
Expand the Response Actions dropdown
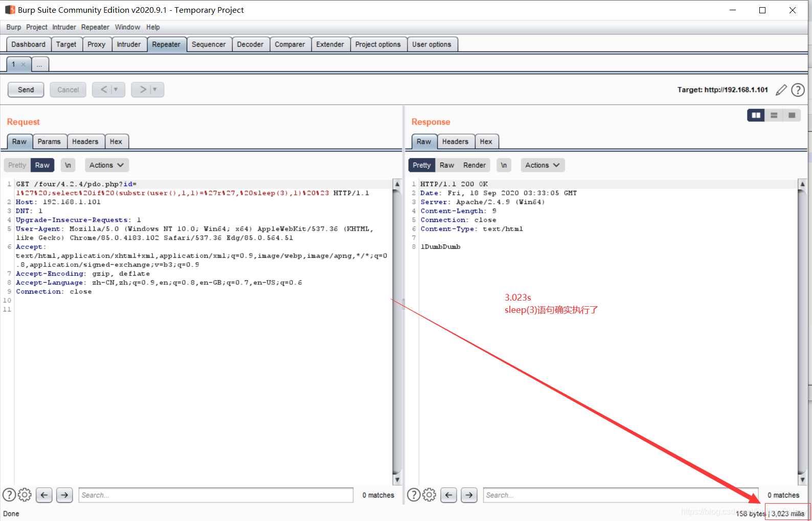(x=543, y=165)
